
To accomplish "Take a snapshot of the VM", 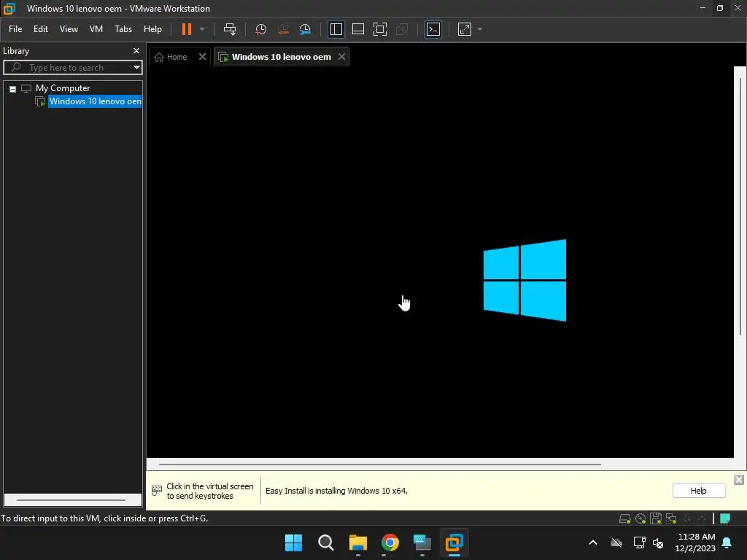I will coord(260,29).
